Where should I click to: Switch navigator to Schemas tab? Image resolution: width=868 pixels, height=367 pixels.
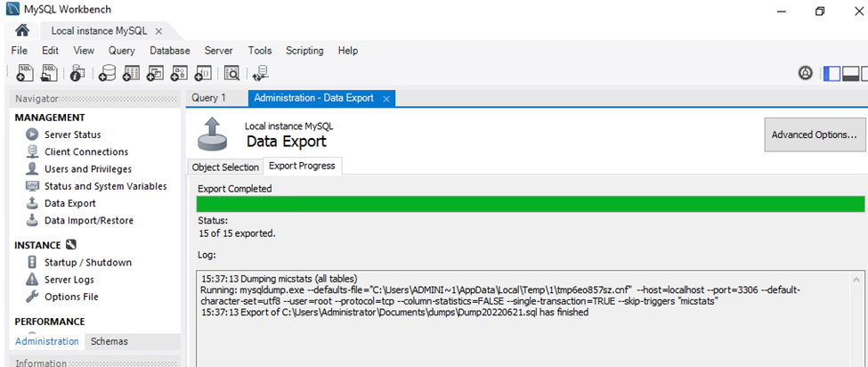click(109, 341)
